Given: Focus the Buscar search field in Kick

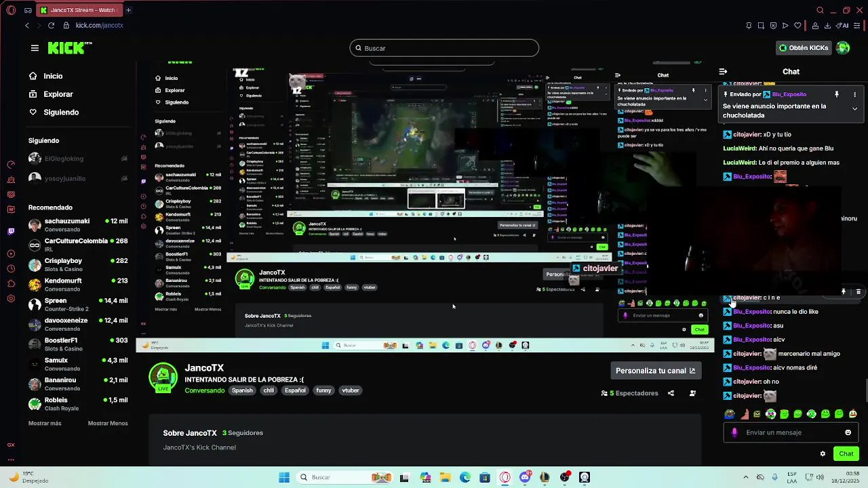Looking at the screenshot, I should coord(444,48).
